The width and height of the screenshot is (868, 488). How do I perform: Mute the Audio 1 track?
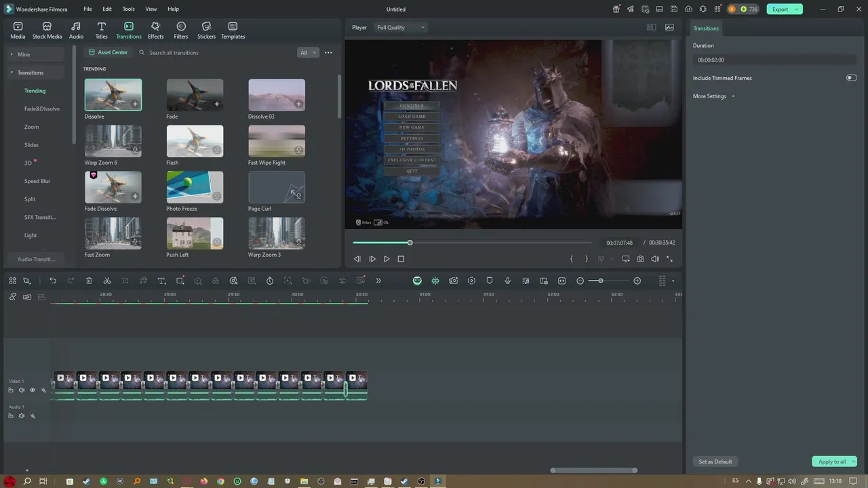21,415
